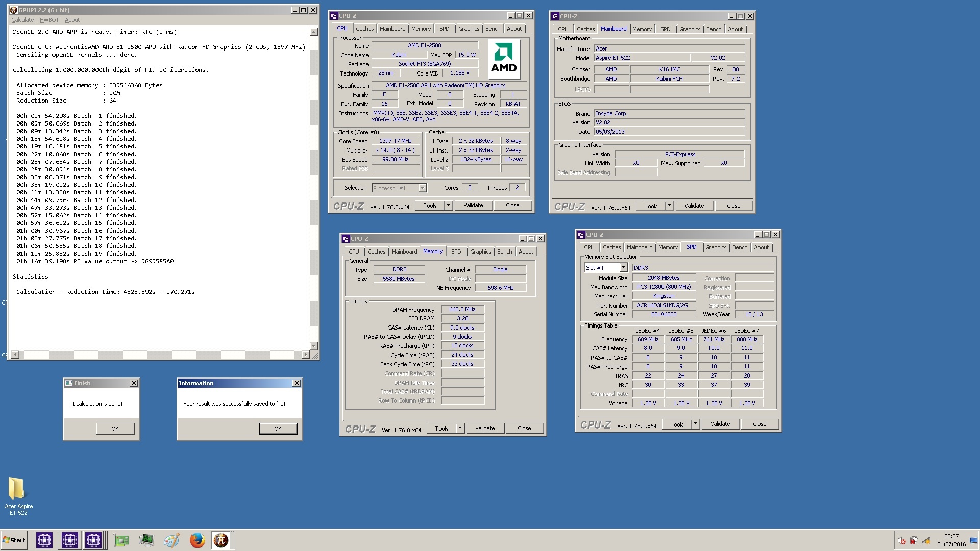Open Tools dropdown arrow in CPU-Z Memory window
Image resolution: width=980 pixels, height=551 pixels.
460,428
